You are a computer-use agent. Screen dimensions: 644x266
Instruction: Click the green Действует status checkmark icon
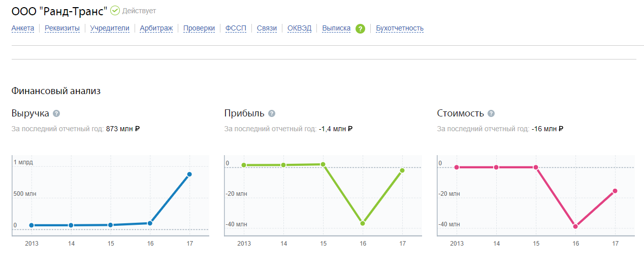point(115,10)
